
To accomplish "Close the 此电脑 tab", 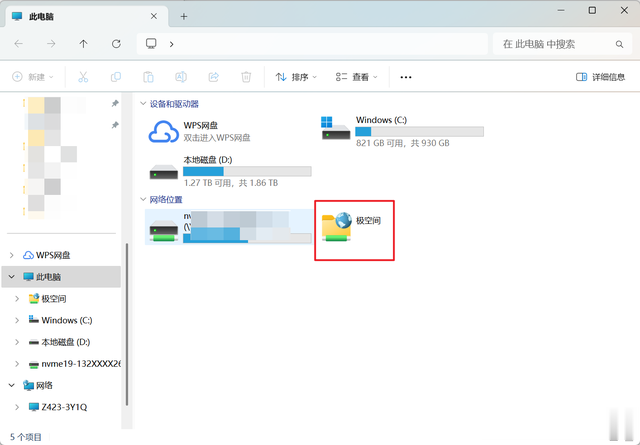I will 154,16.
